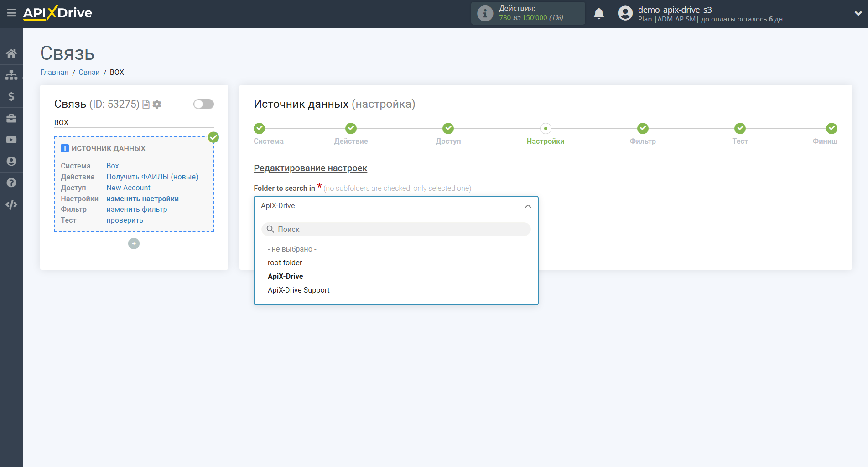Choose 'ApiX-Drive Support' folder option
Screen dimensions: 868x467
tap(298, 290)
